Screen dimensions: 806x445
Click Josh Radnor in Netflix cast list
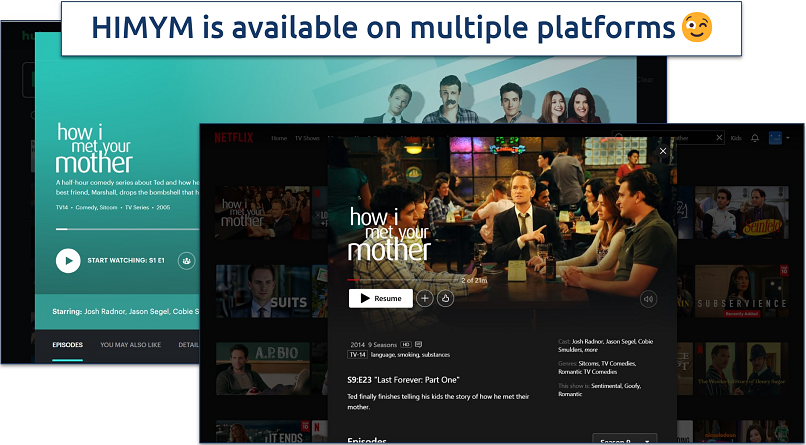pyautogui.click(x=588, y=342)
